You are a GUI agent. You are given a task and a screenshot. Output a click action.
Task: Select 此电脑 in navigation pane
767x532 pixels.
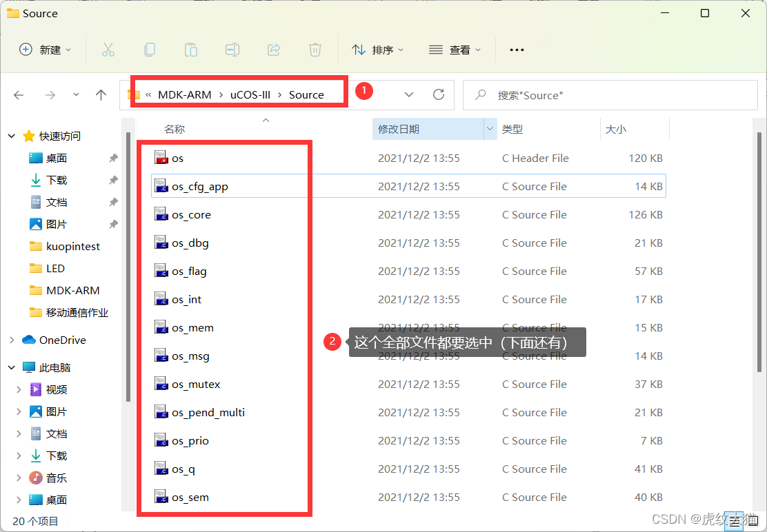click(54, 367)
